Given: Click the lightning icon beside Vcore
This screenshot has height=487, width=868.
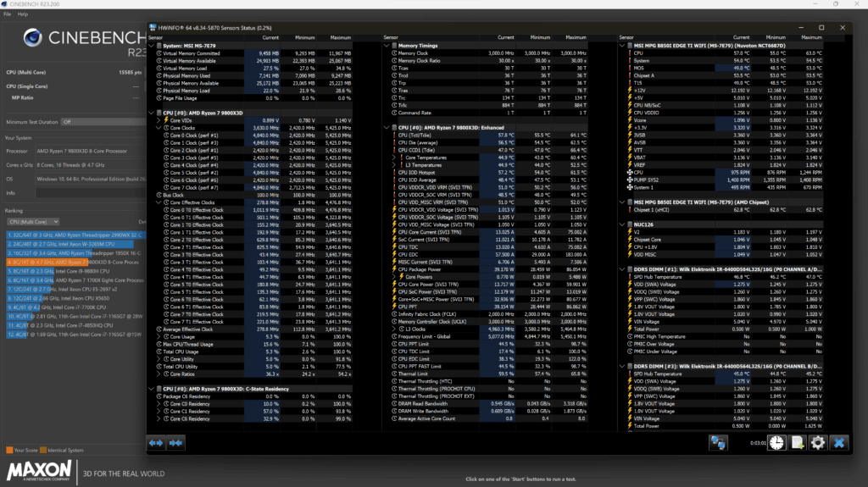Looking at the screenshot, I should [630, 120].
